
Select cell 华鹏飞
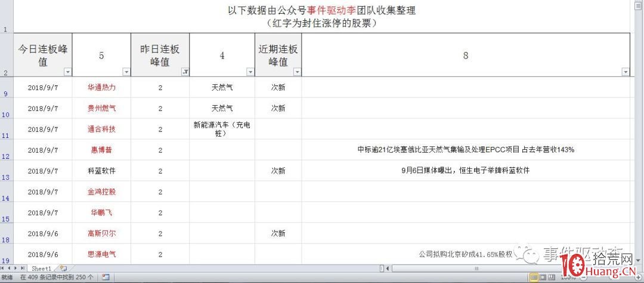pos(101,213)
